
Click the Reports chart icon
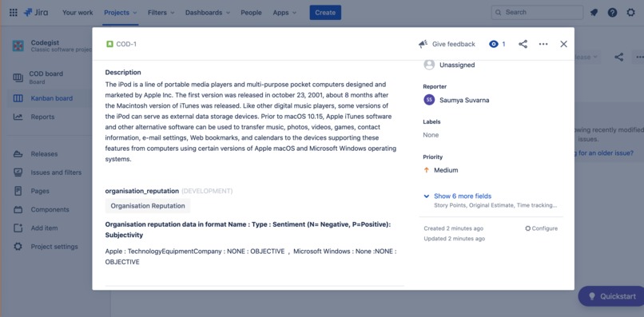(18, 117)
